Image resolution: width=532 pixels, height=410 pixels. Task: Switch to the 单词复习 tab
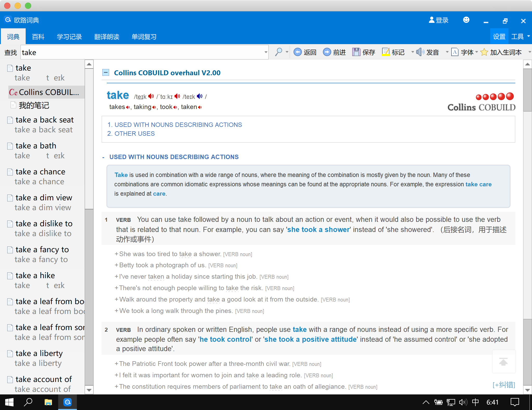[x=144, y=37]
